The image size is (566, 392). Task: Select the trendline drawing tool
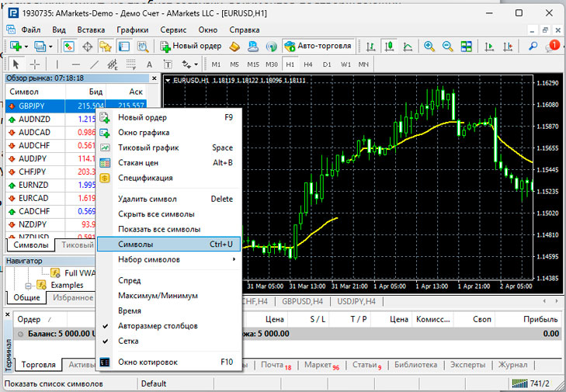[x=95, y=64]
